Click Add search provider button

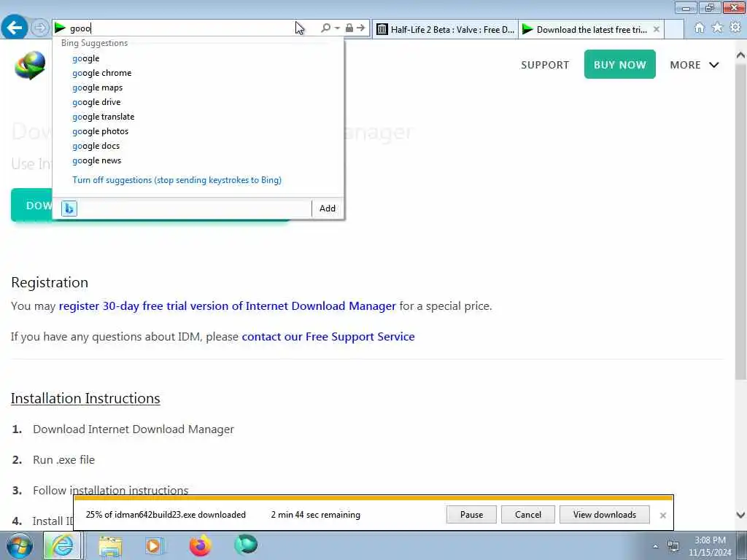328,209
